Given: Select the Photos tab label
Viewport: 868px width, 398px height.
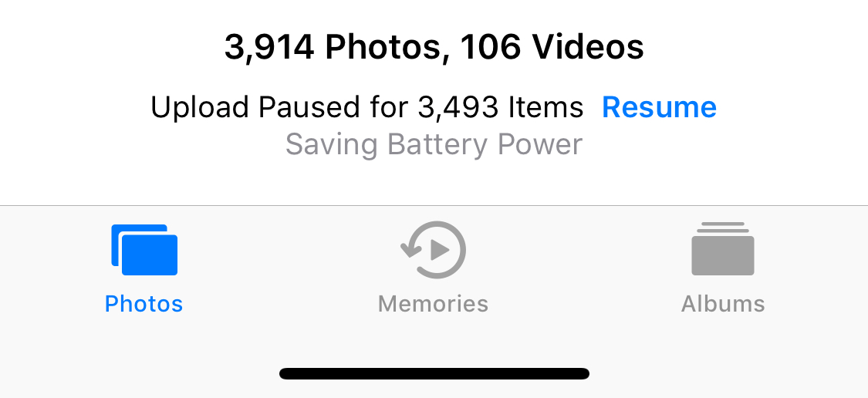Looking at the screenshot, I should (x=144, y=304).
